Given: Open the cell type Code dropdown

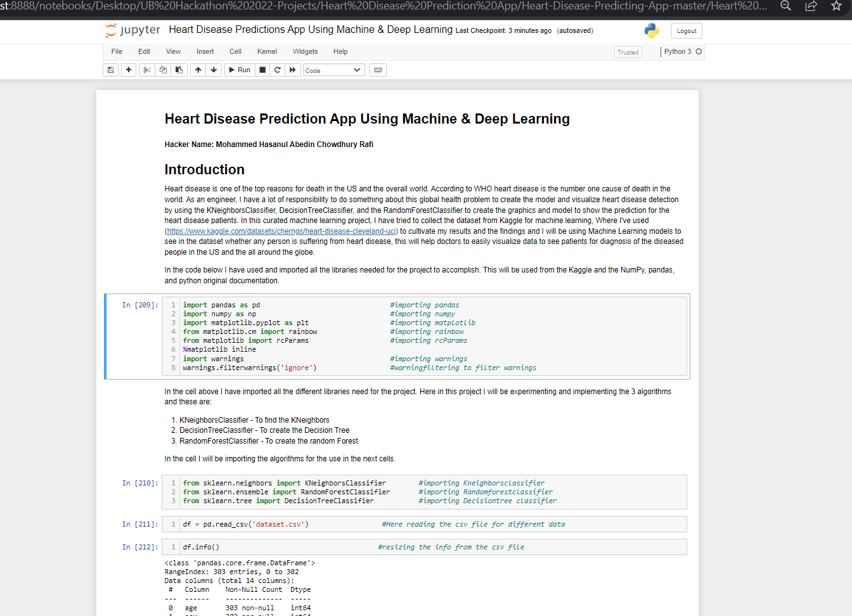Looking at the screenshot, I should (x=333, y=70).
